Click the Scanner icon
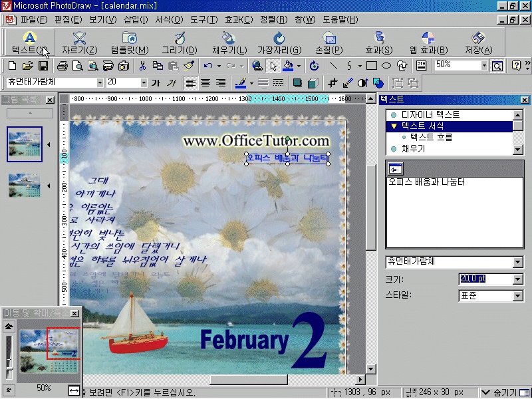532x399 pixels. (x=108, y=66)
